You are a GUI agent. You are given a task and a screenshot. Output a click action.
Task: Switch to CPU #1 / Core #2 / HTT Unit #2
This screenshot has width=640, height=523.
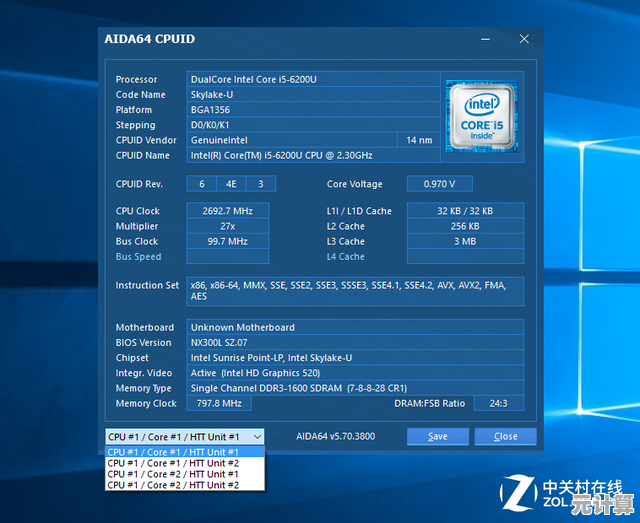(173, 485)
